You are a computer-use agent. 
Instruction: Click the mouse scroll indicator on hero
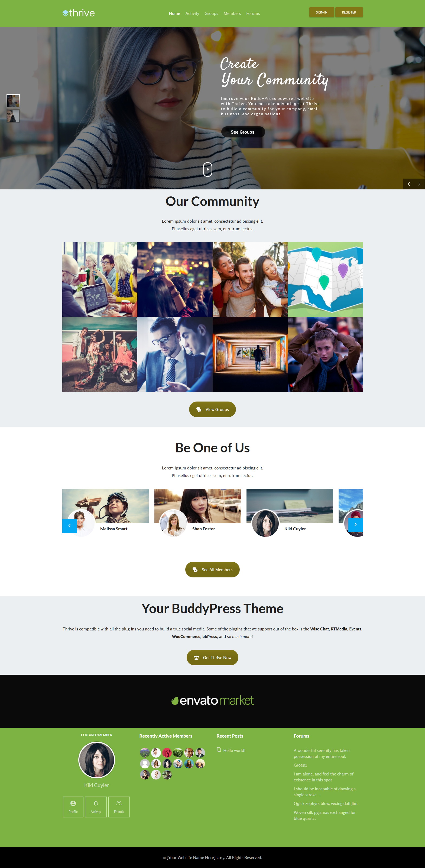207,169
